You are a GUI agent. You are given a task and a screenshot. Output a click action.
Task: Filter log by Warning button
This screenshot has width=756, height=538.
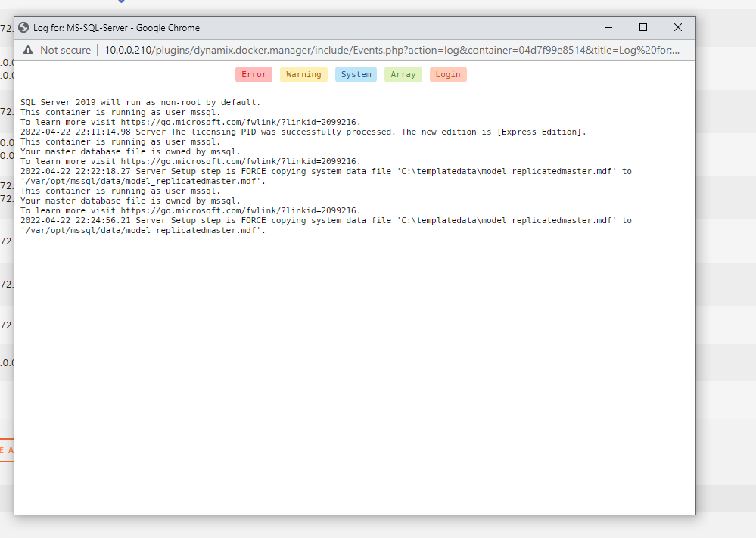coord(303,74)
